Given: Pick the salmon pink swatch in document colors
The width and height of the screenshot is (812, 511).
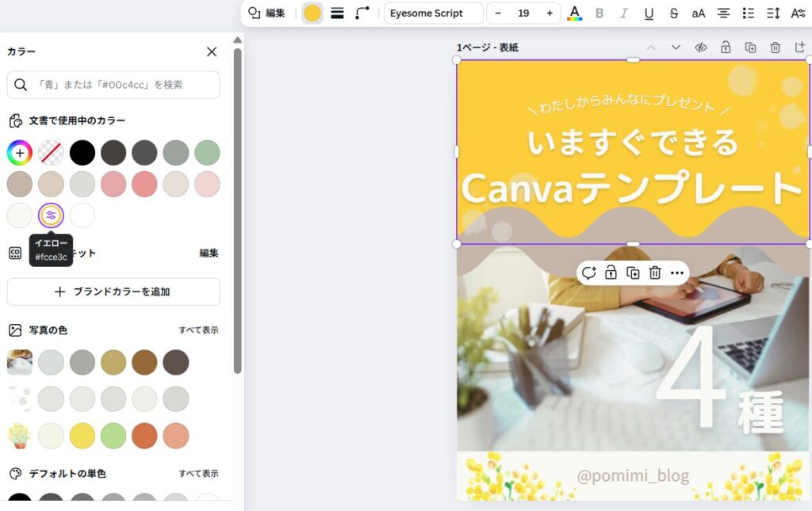Looking at the screenshot, I should click(144, 184).
